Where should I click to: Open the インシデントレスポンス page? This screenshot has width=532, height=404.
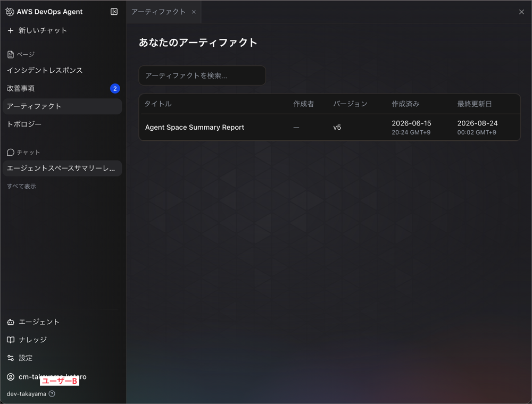(45, 70)
